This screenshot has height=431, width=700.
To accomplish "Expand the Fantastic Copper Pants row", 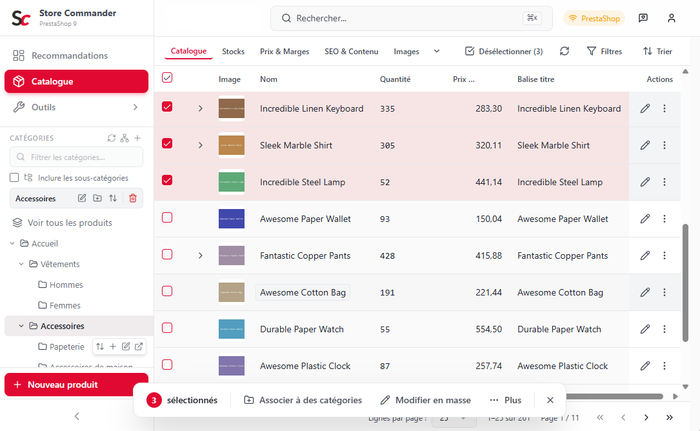I will click(200, 255).
